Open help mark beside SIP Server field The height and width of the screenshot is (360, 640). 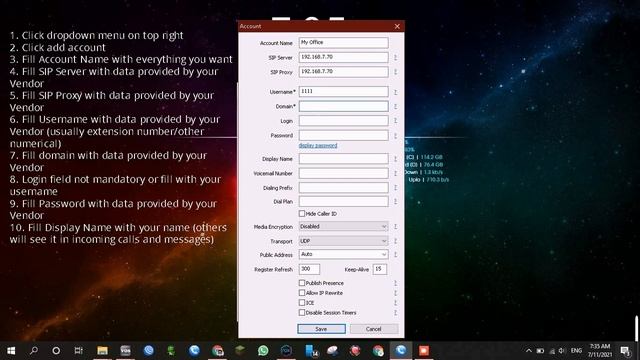click(x=395, y=58)
